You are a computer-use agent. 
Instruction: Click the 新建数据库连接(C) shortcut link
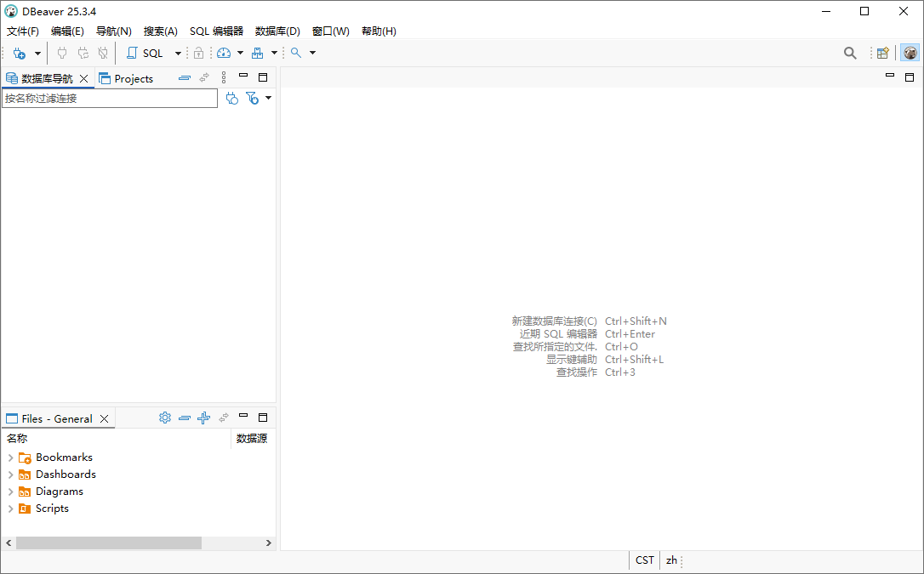pos(554,321)
